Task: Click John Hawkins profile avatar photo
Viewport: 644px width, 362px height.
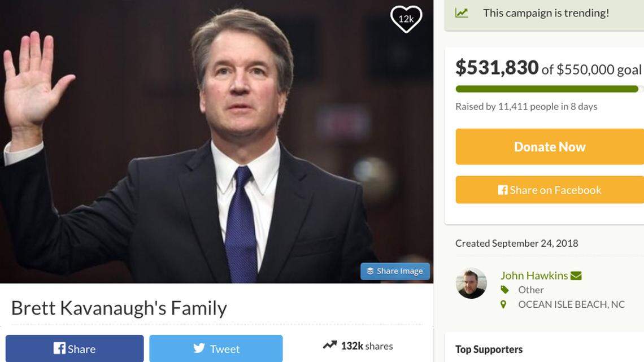Action: [x=471, y=284]
